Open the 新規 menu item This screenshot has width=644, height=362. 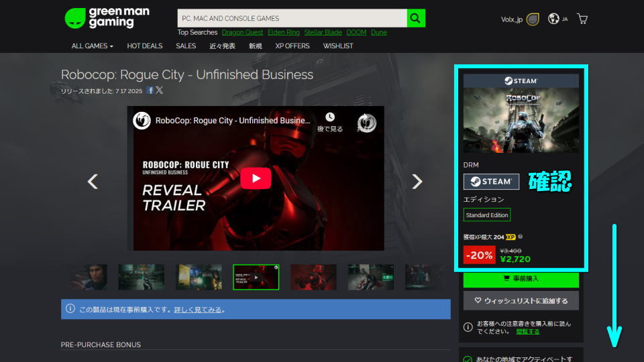point(255,46)
